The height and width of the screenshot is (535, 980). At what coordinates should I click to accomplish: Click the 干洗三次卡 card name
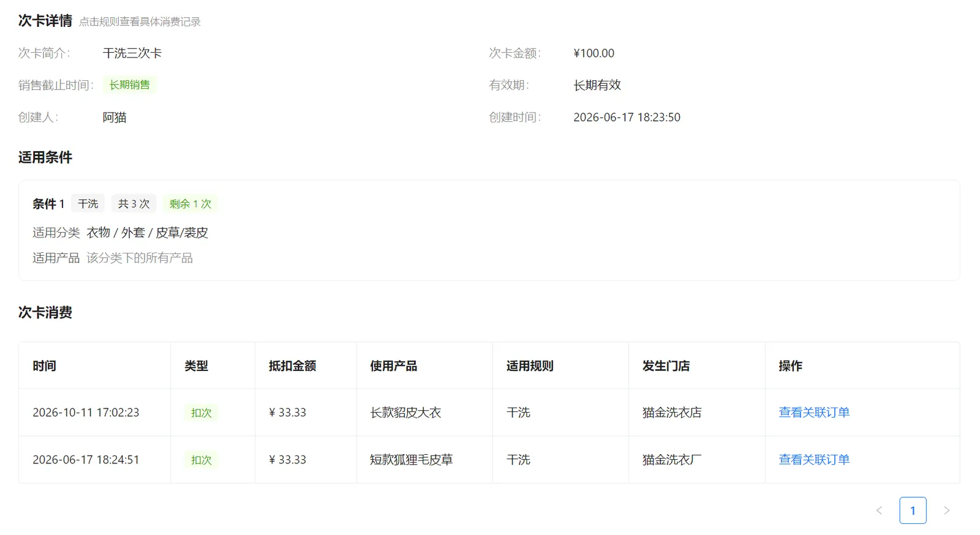tap(132, 53)
